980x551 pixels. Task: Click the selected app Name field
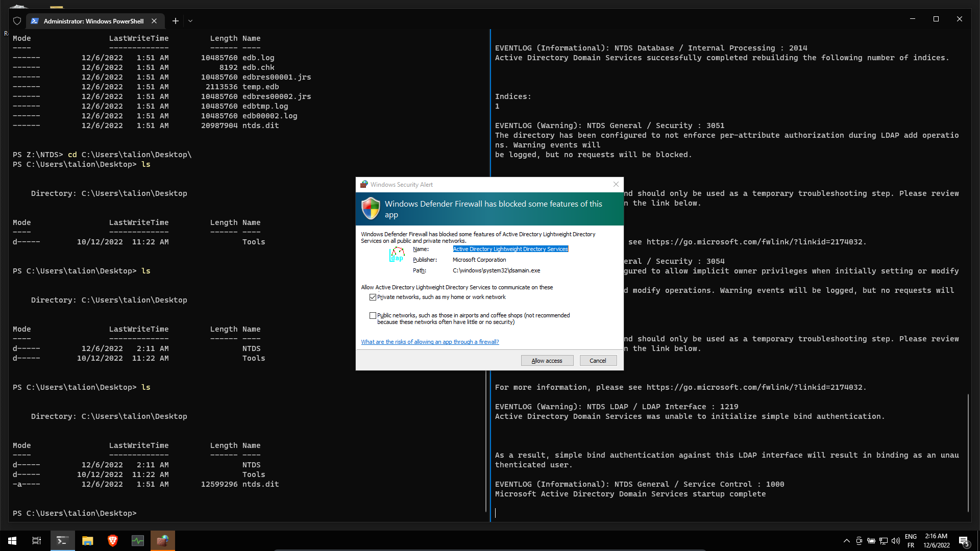[510, 249]
